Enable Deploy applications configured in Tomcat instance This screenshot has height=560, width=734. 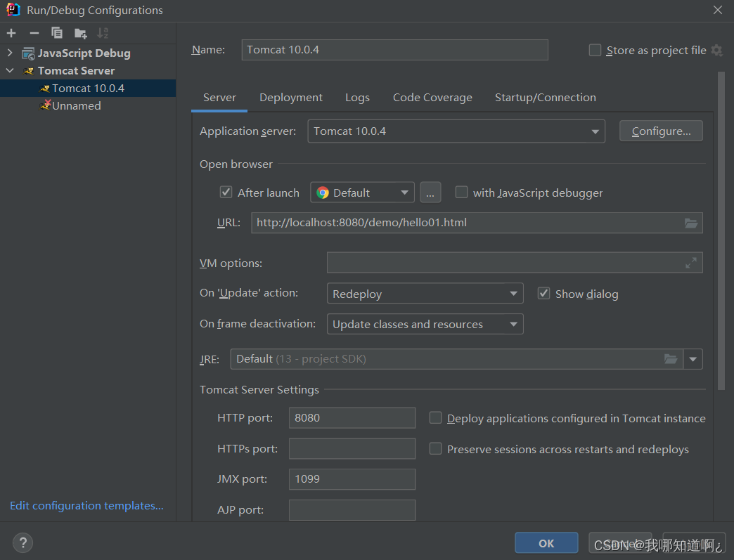click(435, 418)
